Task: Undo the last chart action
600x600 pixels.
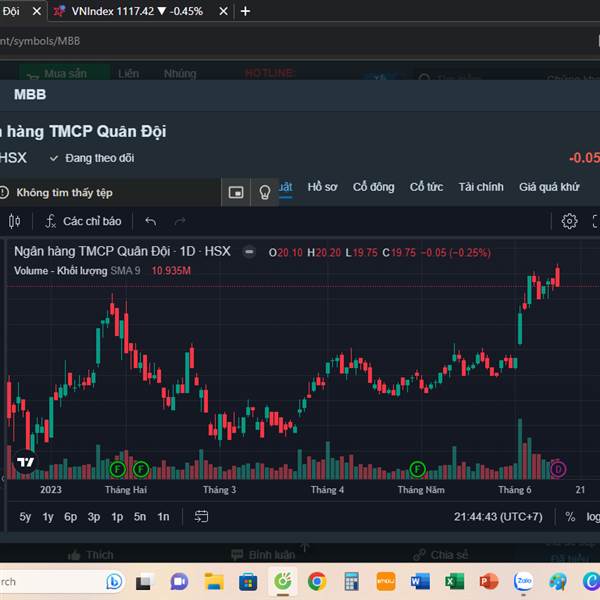Action: (151, 221)
